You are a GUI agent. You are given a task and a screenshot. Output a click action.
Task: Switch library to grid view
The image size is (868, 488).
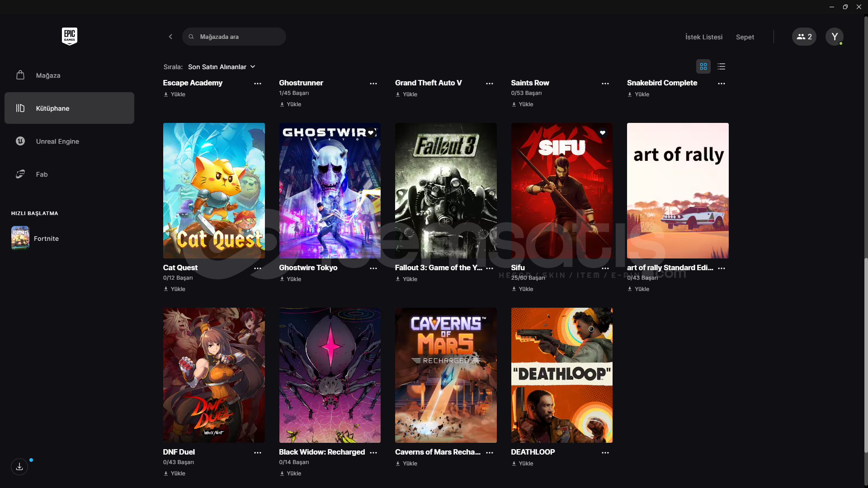tap(703, 66)
